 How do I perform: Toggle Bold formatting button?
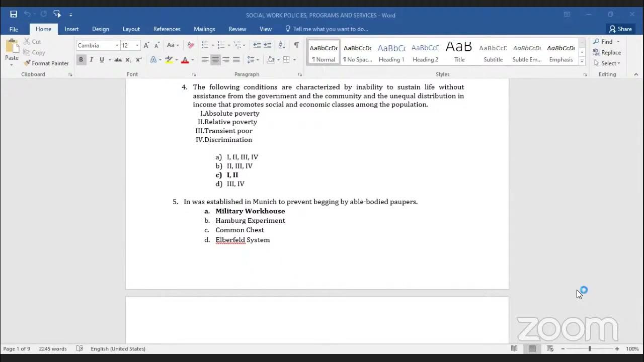pyautogui.click(x=80, y=60)
